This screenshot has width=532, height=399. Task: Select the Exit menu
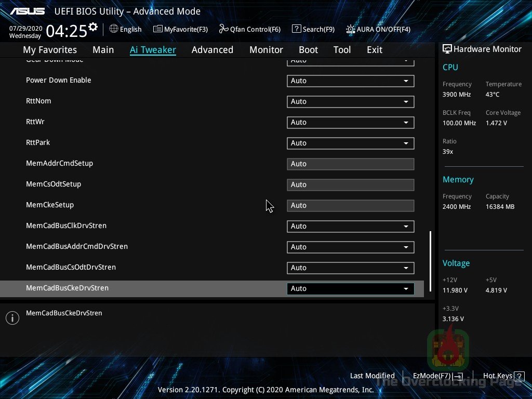pos(374,49)
